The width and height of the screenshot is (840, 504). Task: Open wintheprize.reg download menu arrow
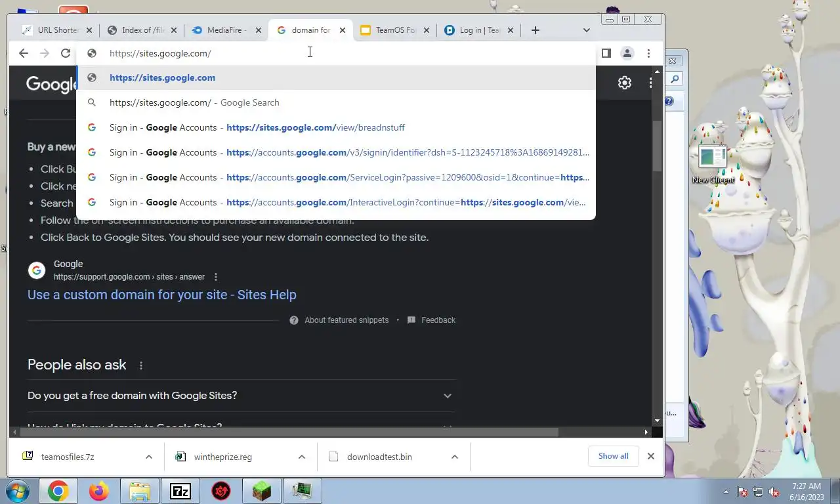pyautogui.click(x=302, y=457)
